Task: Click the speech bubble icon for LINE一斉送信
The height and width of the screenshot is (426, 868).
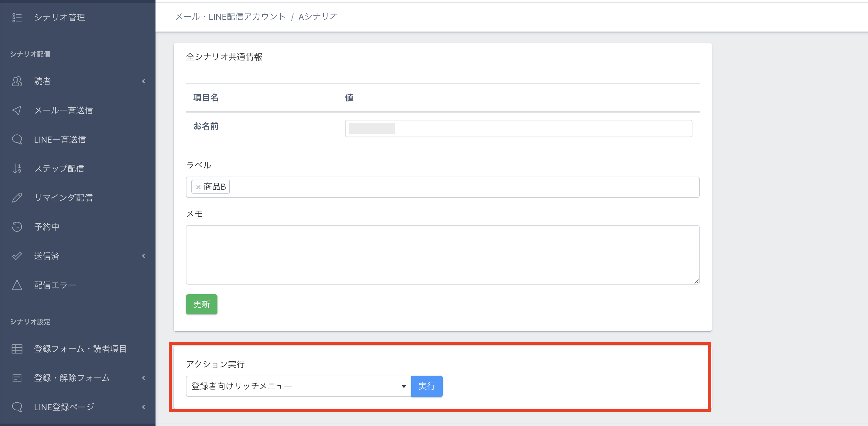Action: pos(17,139)
